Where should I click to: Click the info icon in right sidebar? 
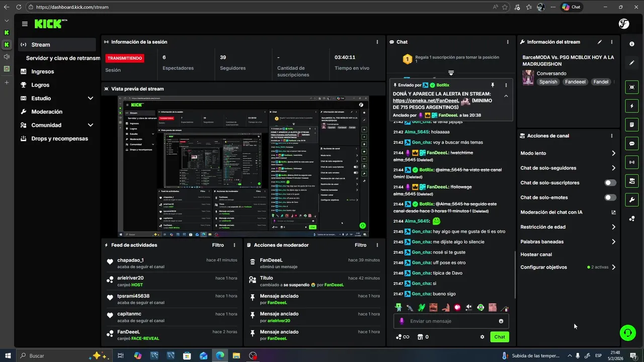tap(632, 44)
